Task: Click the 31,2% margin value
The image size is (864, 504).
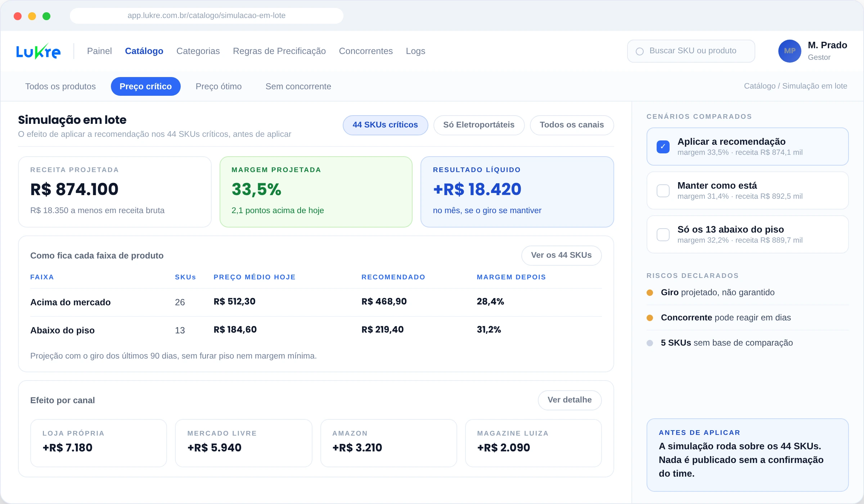Action: point(489,330)
